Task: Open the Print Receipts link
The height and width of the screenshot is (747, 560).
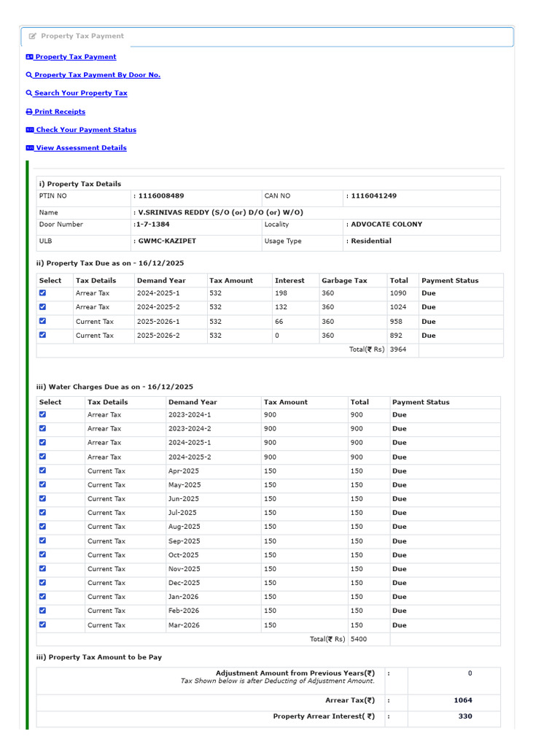Action: (60, 112)
